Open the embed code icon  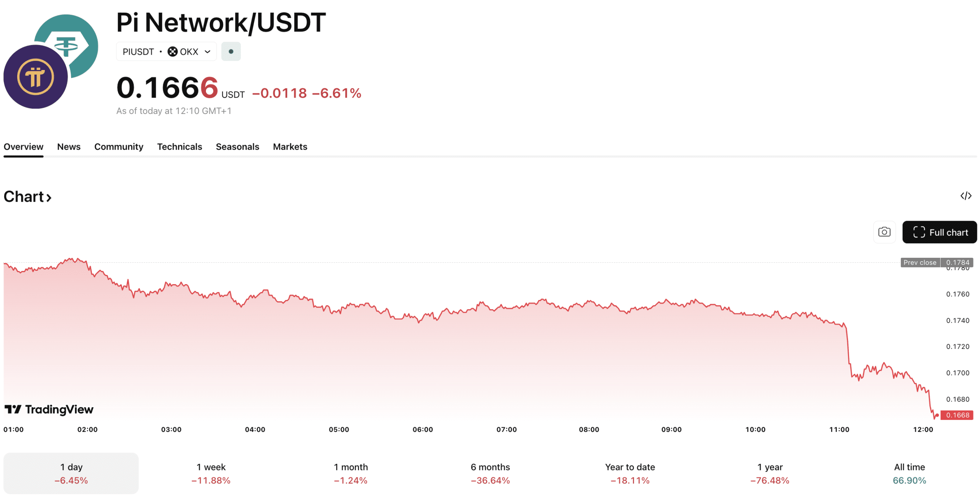pyautogui.click(x=965, y=196)
